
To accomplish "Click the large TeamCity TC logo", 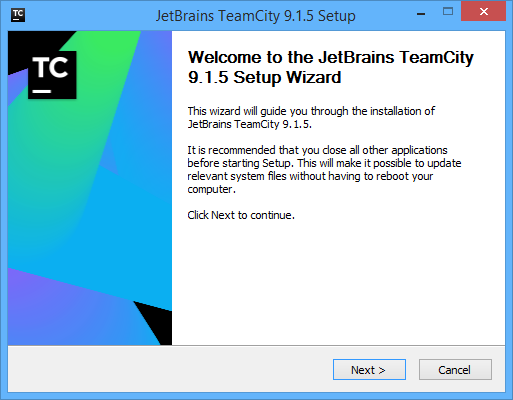I will tap(52, 75).
